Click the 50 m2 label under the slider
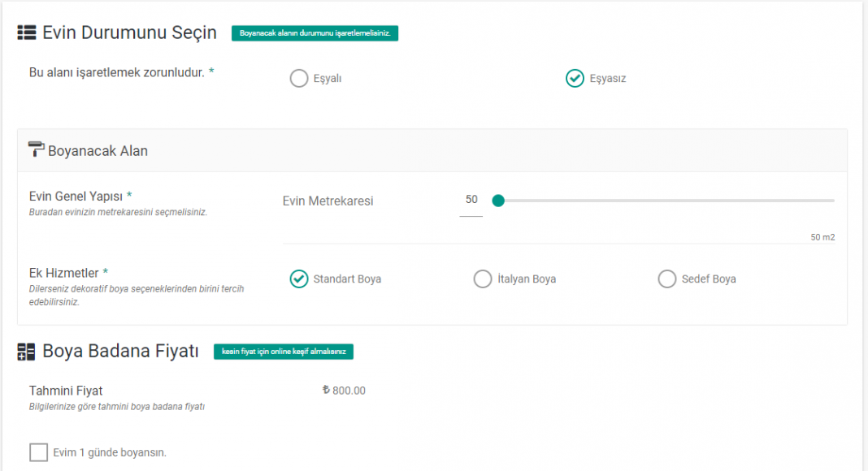The width and height of the screenshot is (868, 471). (x=822, y=237)
